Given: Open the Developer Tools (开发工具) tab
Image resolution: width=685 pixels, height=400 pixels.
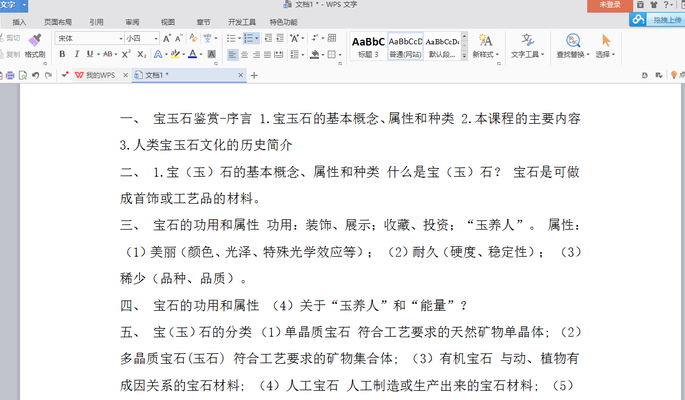Looking at the screenshot, I should [x=242, y=22].
